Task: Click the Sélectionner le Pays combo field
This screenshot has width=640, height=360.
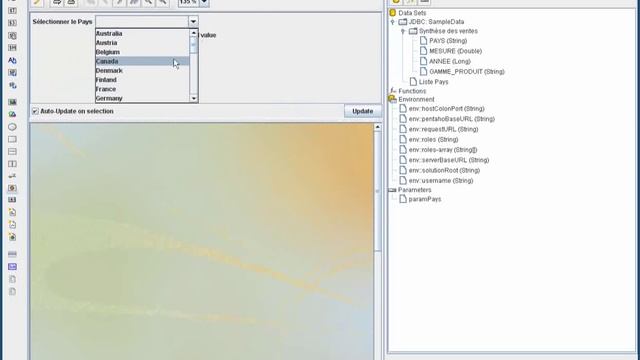Action: tap(142, 22)
